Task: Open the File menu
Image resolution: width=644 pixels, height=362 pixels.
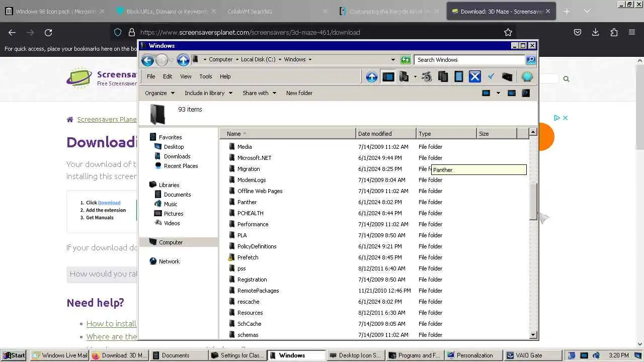Action: [151, 76]
